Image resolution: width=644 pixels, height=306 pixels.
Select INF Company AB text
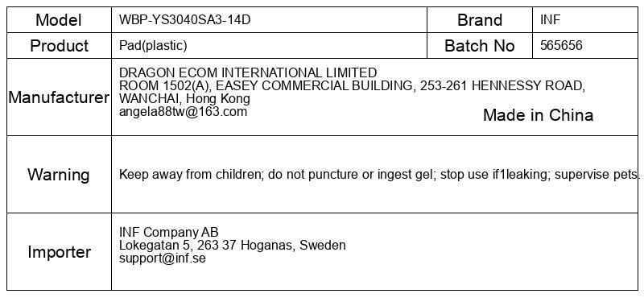click(x=169, y=232)
